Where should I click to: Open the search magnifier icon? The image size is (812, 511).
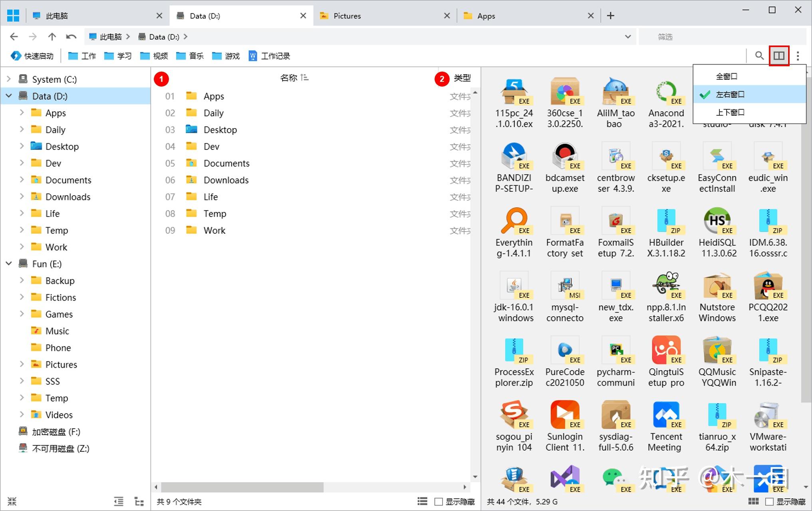(759, 55)
